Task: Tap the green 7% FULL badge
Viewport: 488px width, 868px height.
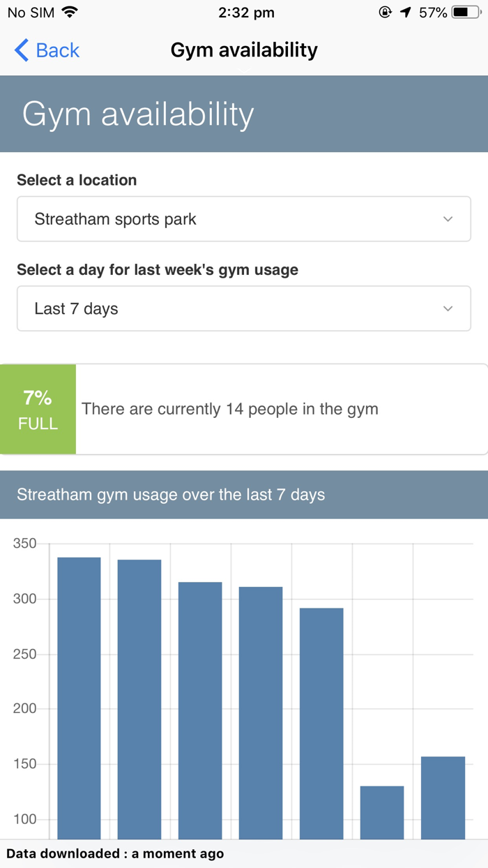Action: coord(38,410)
